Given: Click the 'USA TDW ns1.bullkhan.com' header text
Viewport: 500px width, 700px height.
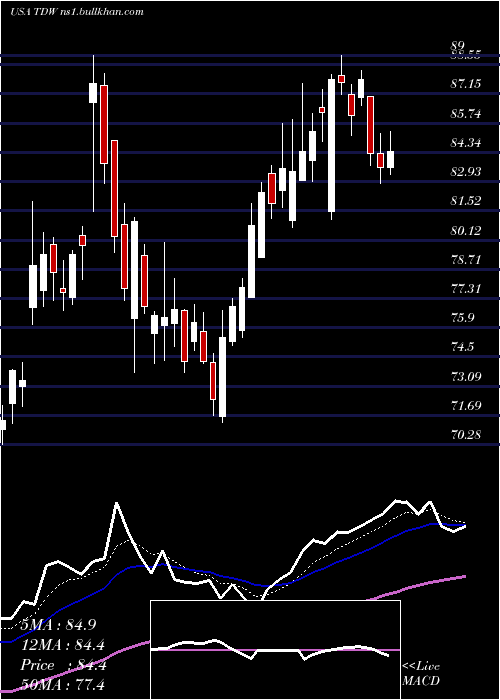Looking at the screenshot, I should [77, 12].
